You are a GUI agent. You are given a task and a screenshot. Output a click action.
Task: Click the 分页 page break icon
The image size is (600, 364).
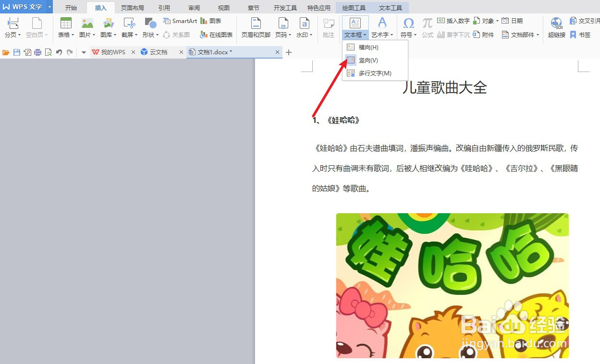coord(13,23)
